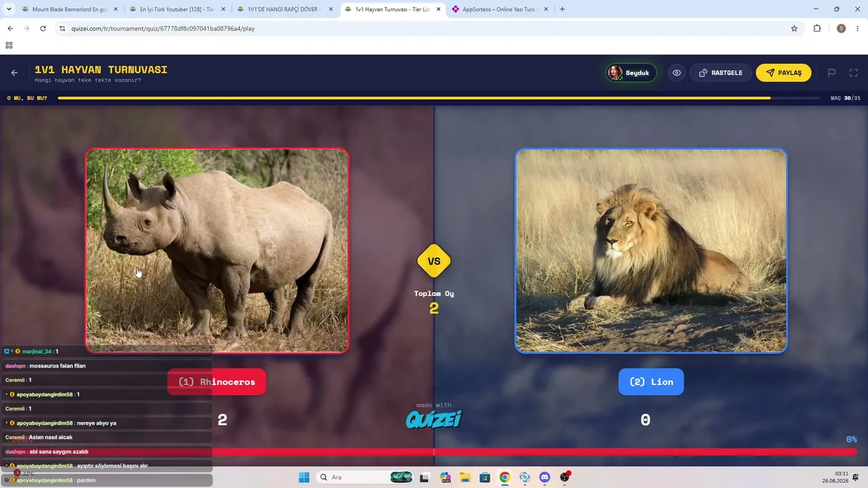Open the Seyduk profile chip
This screenshot has height=488, width=868.
click(631, 73)
